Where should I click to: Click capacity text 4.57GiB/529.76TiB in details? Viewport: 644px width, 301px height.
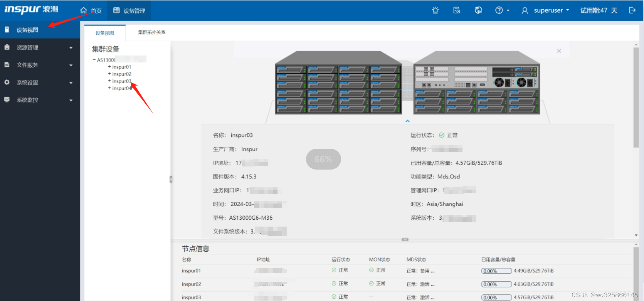tap(479, 163)
